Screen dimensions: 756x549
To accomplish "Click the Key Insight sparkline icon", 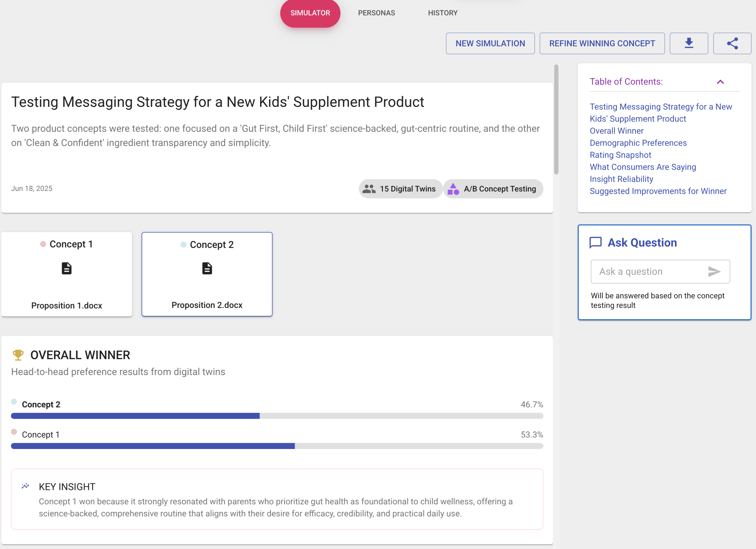I will point(25,486).
